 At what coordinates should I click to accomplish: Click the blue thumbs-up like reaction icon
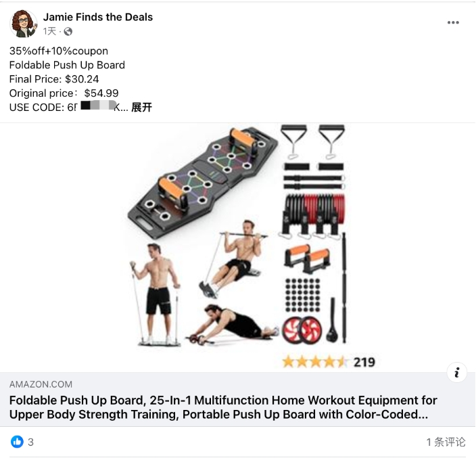click(17, 442)
